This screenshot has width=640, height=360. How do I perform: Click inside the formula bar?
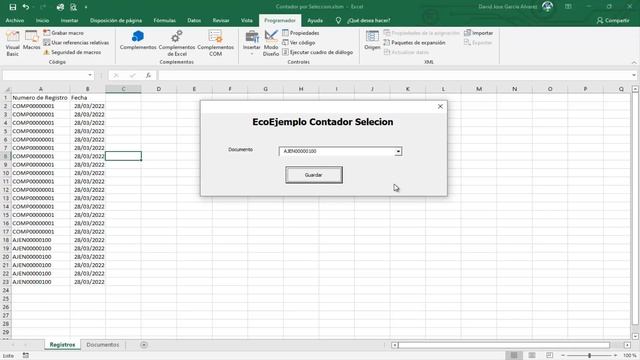pos(394,75)
